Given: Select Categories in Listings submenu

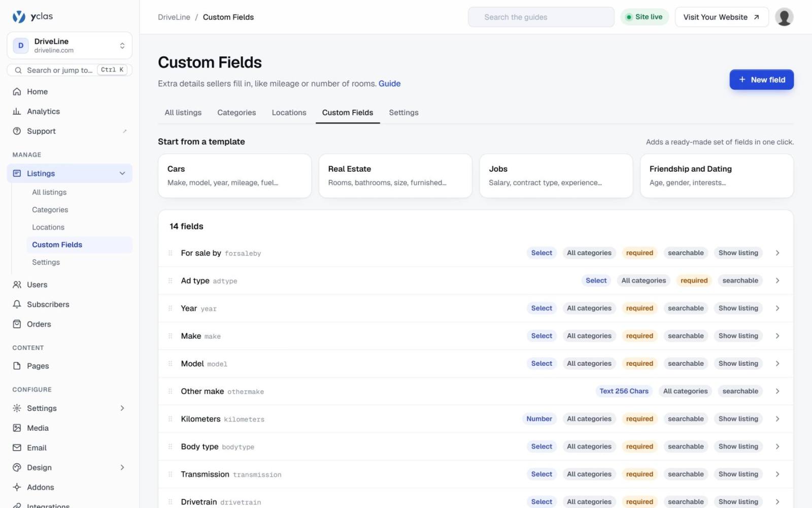Looking at the screenshot, I should coord(50,210).
